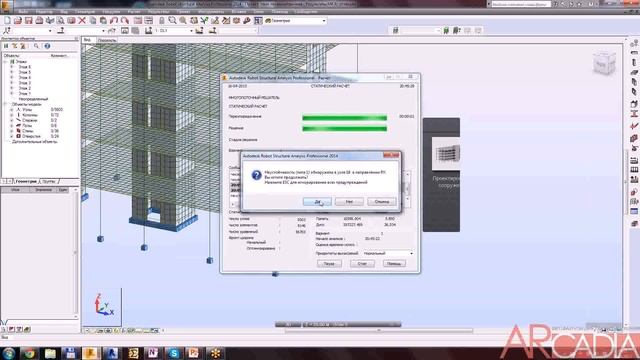Click the ViewCube in the viewport corner
Screen dimensions: 640x360
click(604, 64)
